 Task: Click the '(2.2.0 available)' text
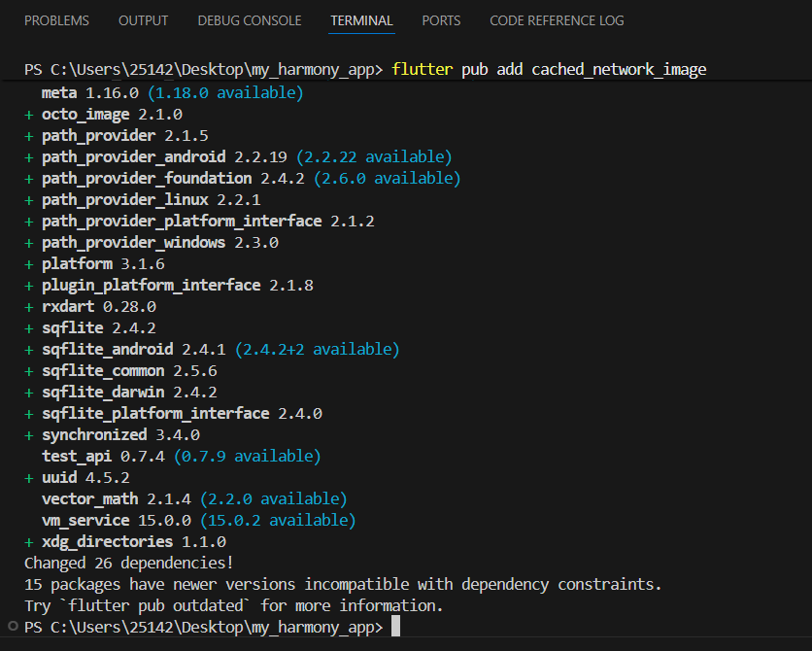(x=274, y=498)
